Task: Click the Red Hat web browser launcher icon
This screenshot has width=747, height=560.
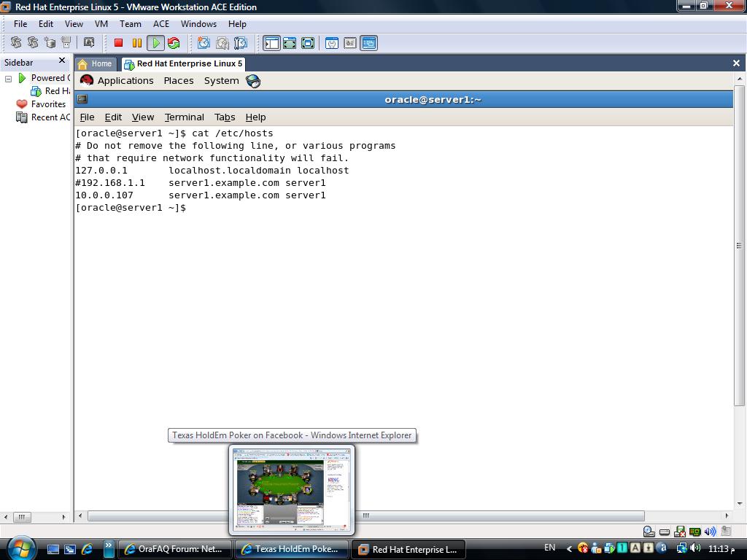Action: pos(253,81)
